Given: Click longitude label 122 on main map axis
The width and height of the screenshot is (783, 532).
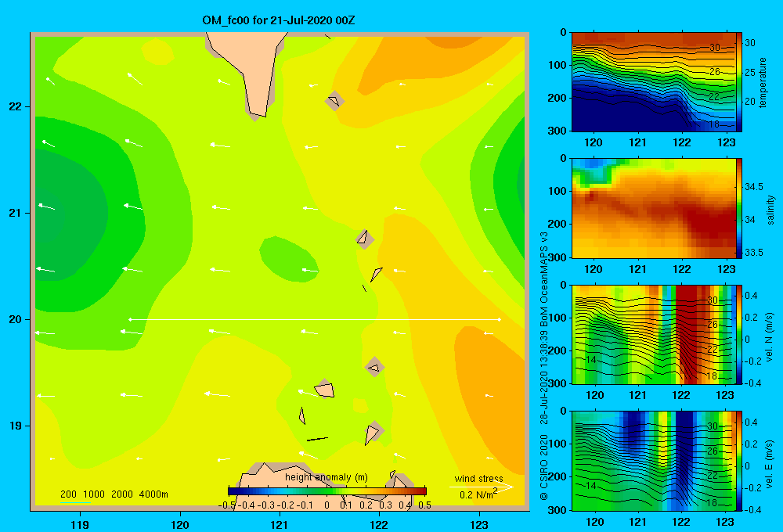Looking at the screenshot, I should point(379,524).
